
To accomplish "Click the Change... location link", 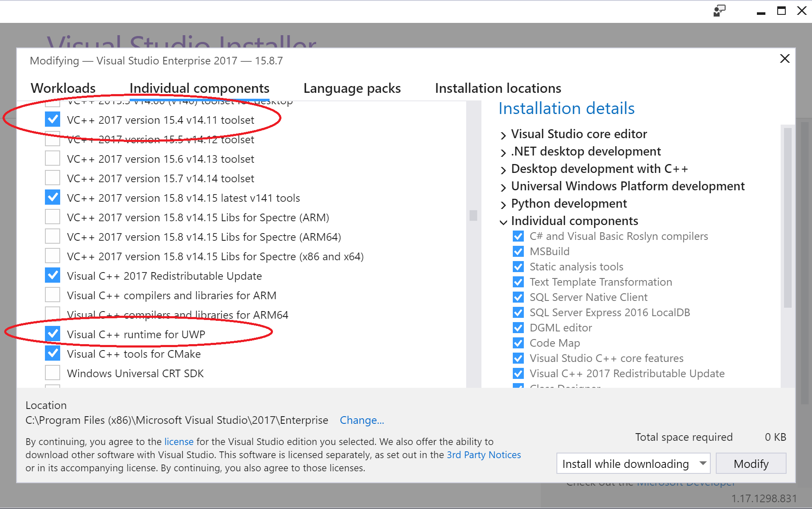I will (x=362, y=420).
